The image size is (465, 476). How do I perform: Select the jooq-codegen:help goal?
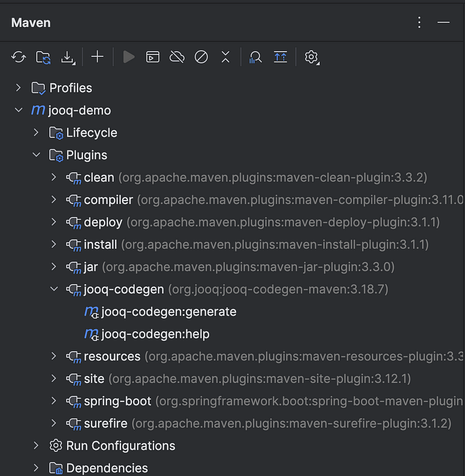tap(155, 335)
